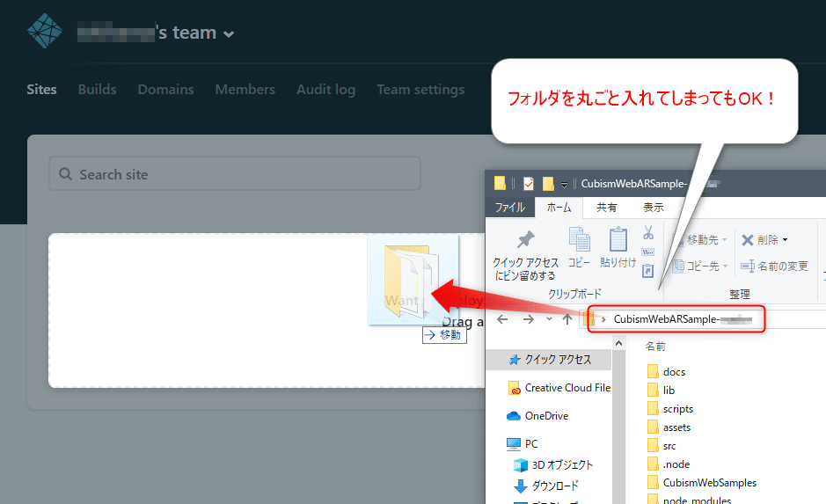Image resolution: width=826 pixels, height=504 pixels.
Task: Select the ホーム ribbon tab
Action: (559, 208)
